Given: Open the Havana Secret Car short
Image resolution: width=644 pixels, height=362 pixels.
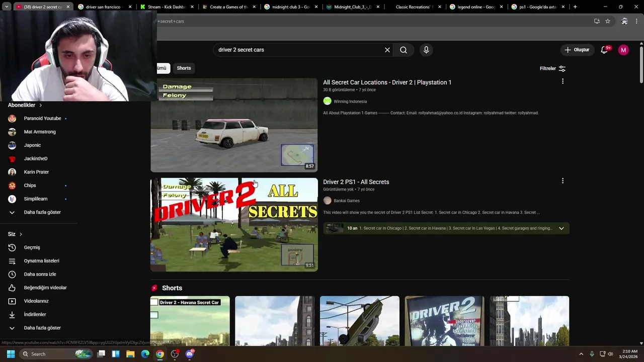Looking at the screenshot, I should click(190, 321).
